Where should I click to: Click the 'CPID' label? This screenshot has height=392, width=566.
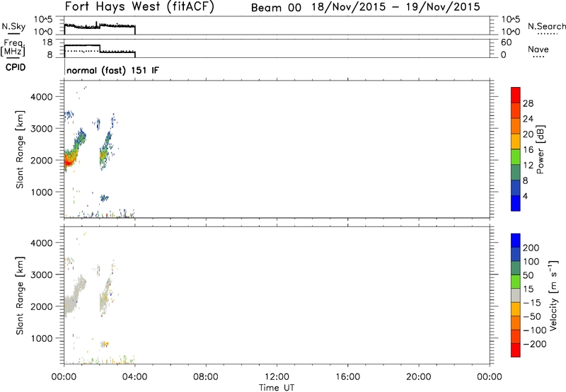click(16, 67)
